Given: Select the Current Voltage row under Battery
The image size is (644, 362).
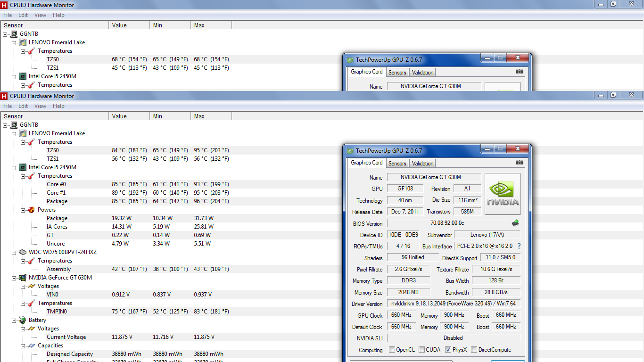Looking at the screenshot, I should (322, 337).
